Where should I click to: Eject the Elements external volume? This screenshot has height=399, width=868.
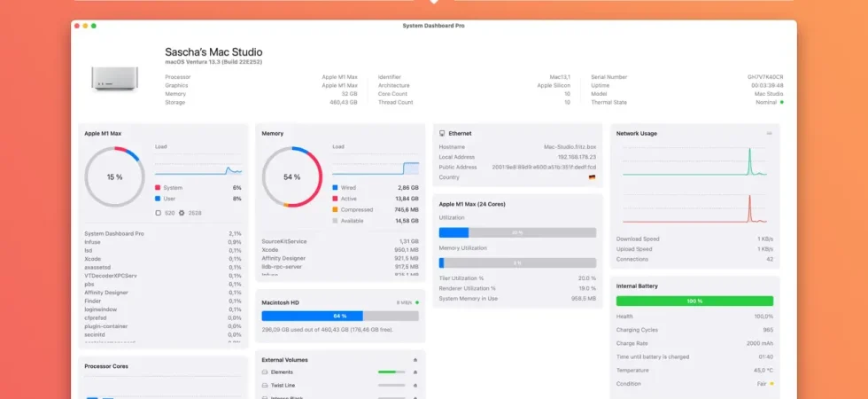coord(415,372)
